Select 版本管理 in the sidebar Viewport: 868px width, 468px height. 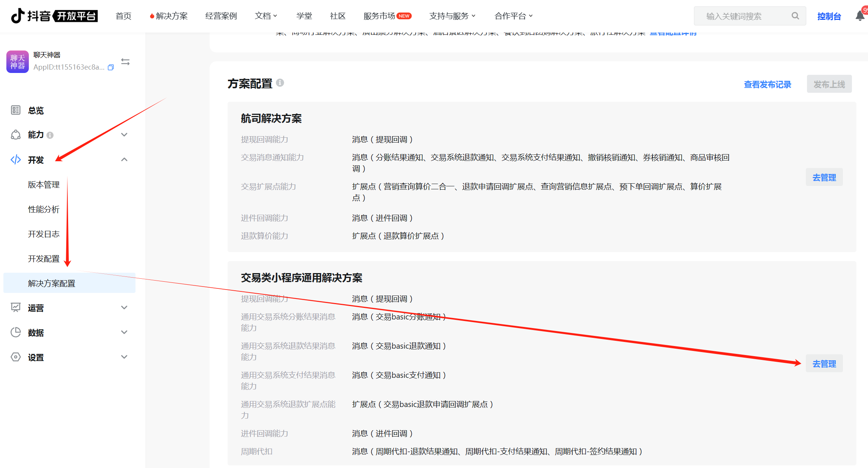click(x=44, y=185)
